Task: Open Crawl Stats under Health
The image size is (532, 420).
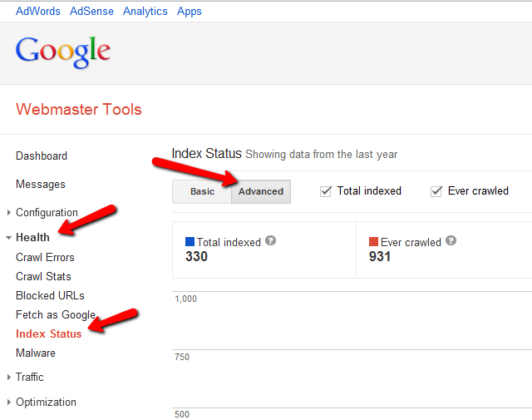Action: pyautogui.click(x=43, y=276)
